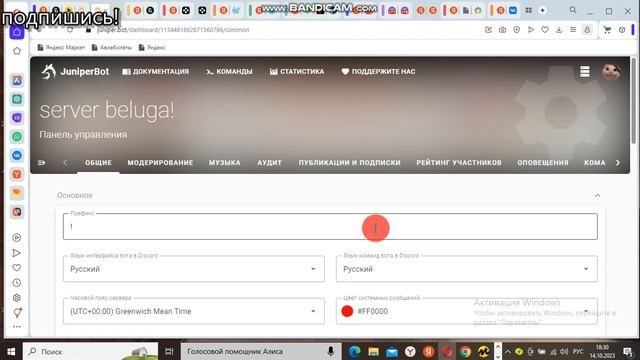This screenshot has width=640, height=360.
Task: Open the server time zone dropdown
Action: (x=194, y=311)
